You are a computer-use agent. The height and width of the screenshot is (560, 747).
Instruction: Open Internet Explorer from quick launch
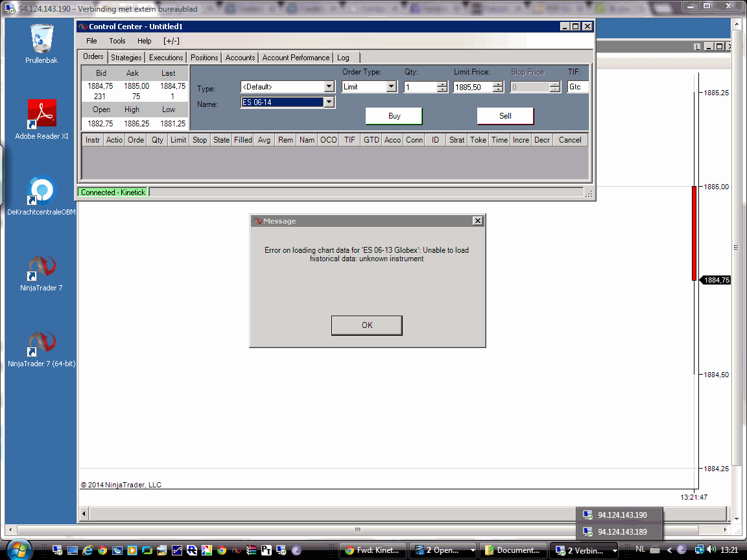pyautogui.click(x=87, y=550)
